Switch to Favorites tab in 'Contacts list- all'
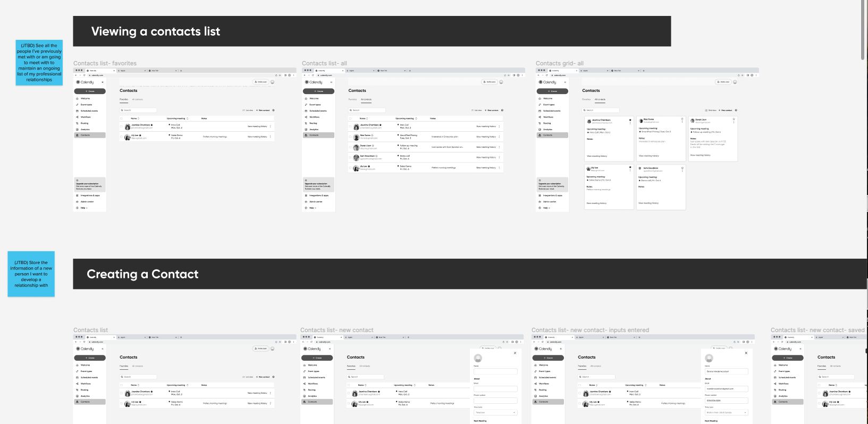Image resolution: width=868 pixels, height=424 pixels. (352, 99)
